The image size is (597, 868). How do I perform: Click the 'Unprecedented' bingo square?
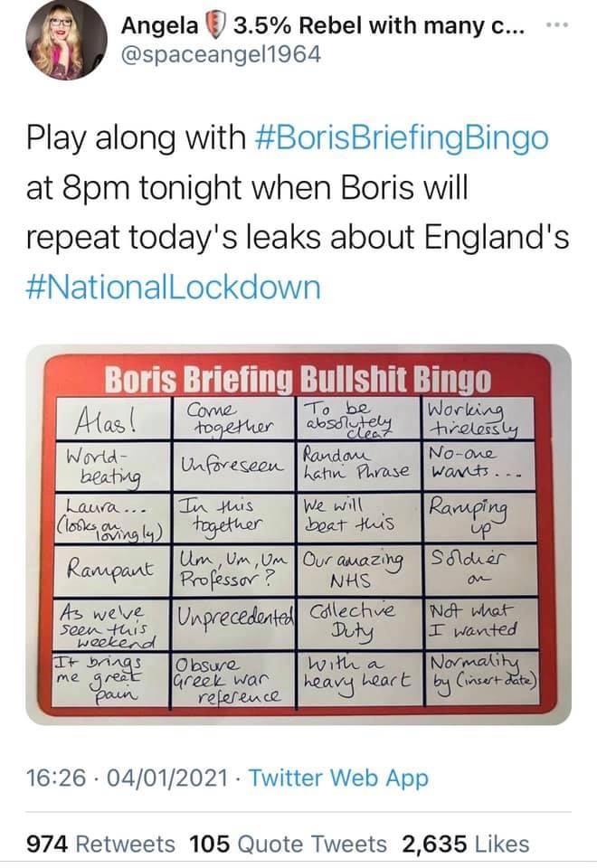[234, 624]
